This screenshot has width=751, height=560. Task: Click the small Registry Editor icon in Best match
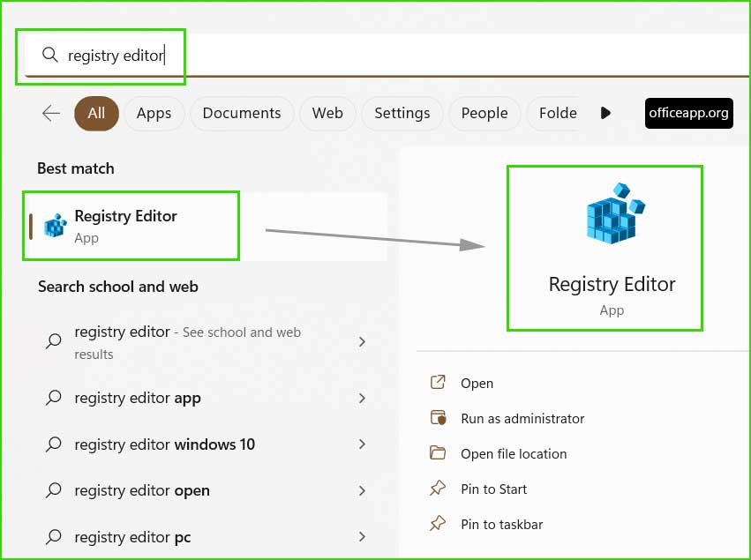tap(56, 226)
